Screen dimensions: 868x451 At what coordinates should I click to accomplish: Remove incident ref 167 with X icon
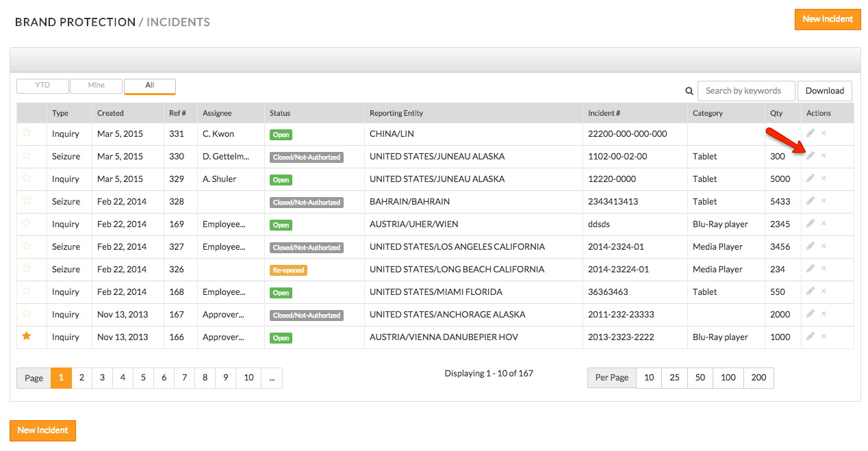[x=824, y=314]
